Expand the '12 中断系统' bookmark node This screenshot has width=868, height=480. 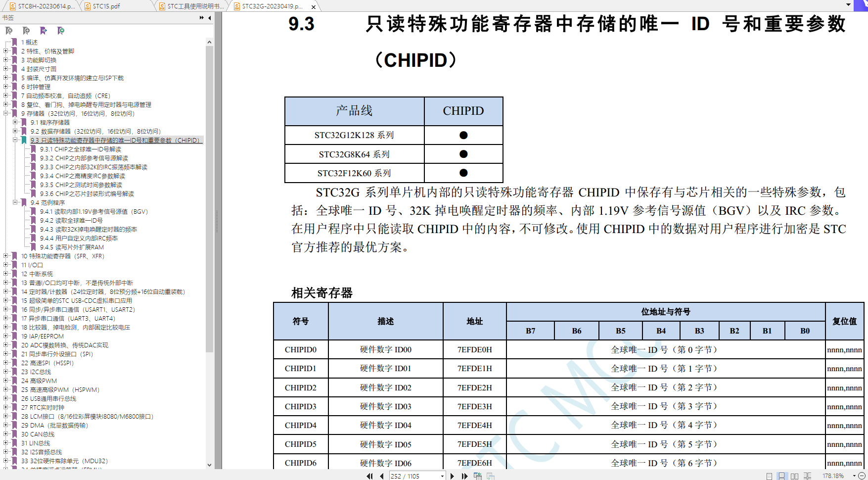click(6, 274)
